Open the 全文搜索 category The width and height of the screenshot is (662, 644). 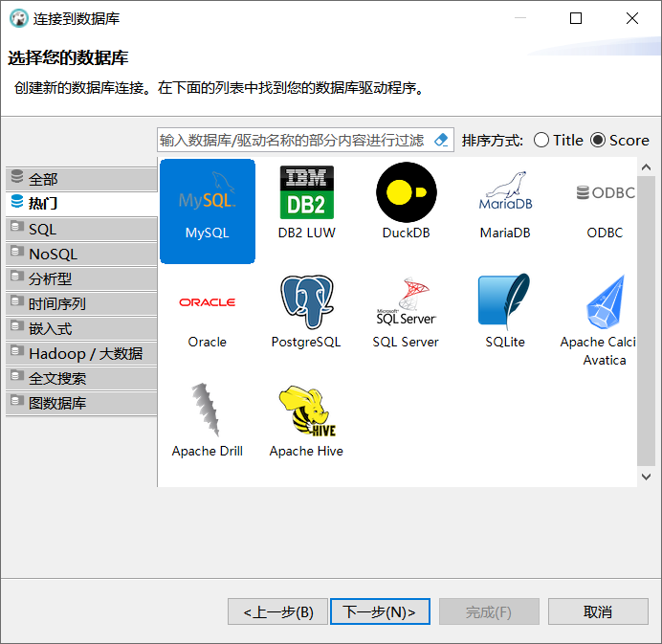82,378
